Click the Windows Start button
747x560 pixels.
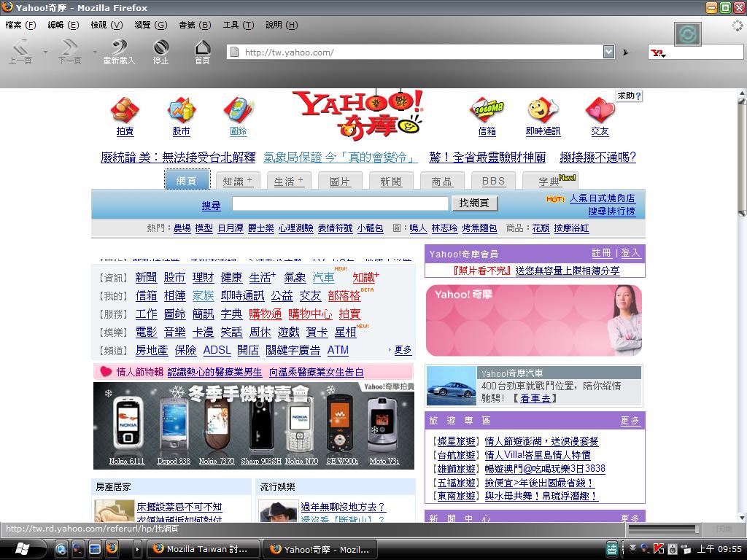(x=23, y=549)
